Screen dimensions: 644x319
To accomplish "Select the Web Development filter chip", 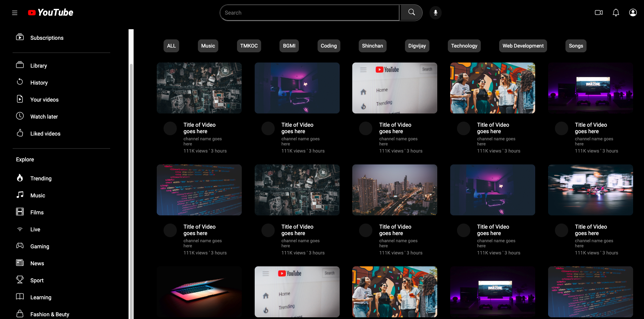I will click(x=523, y=46).
